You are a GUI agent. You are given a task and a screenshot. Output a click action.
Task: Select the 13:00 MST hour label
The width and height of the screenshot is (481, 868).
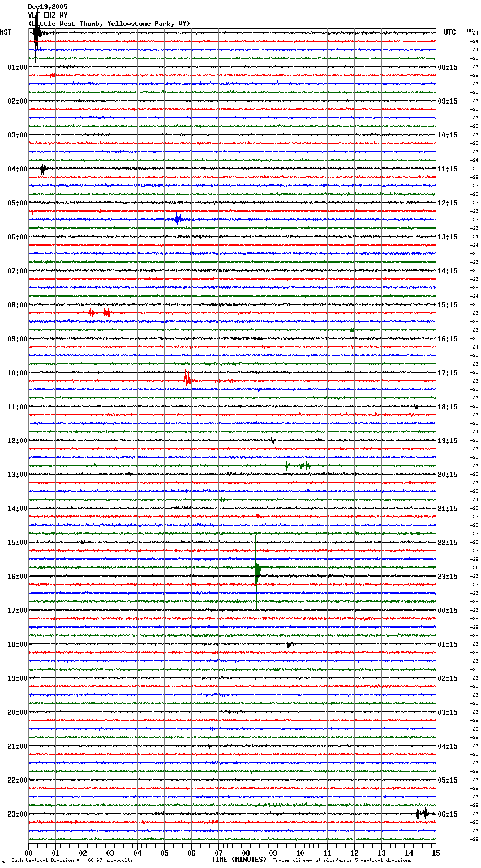[x=18, y=475]
